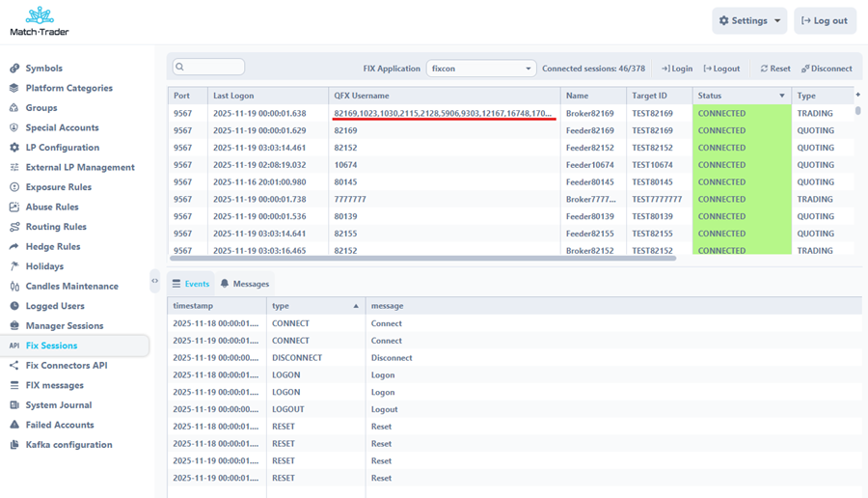Sort by the Status column arrow

click(x=781, y=97)
